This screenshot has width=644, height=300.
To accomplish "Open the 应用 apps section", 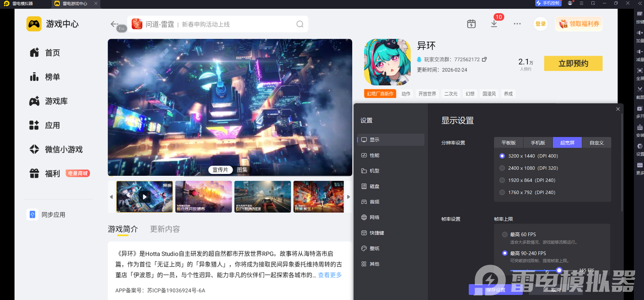I will click(x=45, y=126).
